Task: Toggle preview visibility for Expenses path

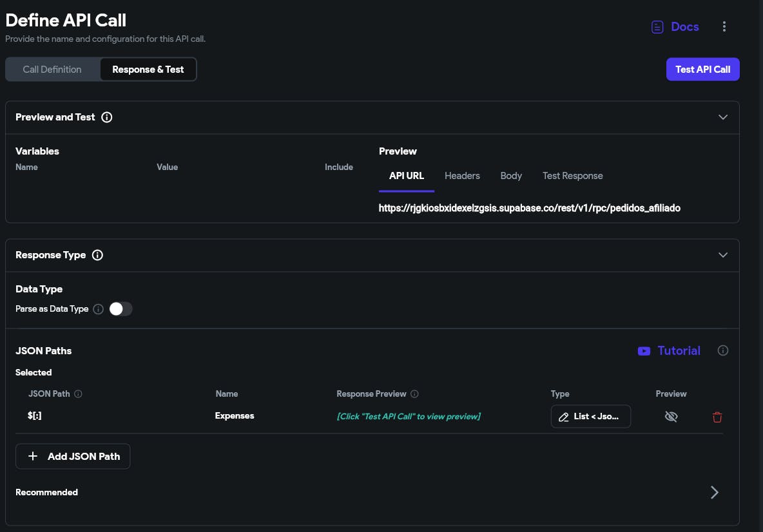Action: pos(671,417)
